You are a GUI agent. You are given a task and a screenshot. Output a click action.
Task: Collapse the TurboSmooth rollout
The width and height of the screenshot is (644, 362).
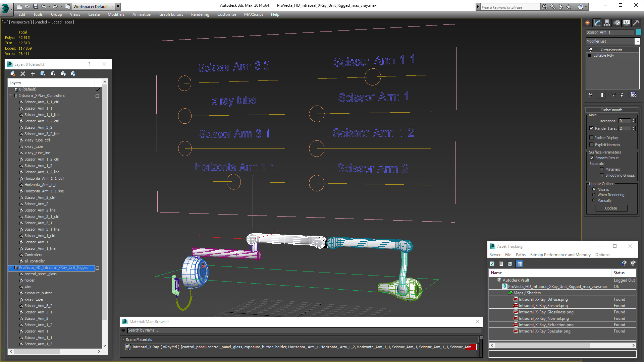click(587, 110)
